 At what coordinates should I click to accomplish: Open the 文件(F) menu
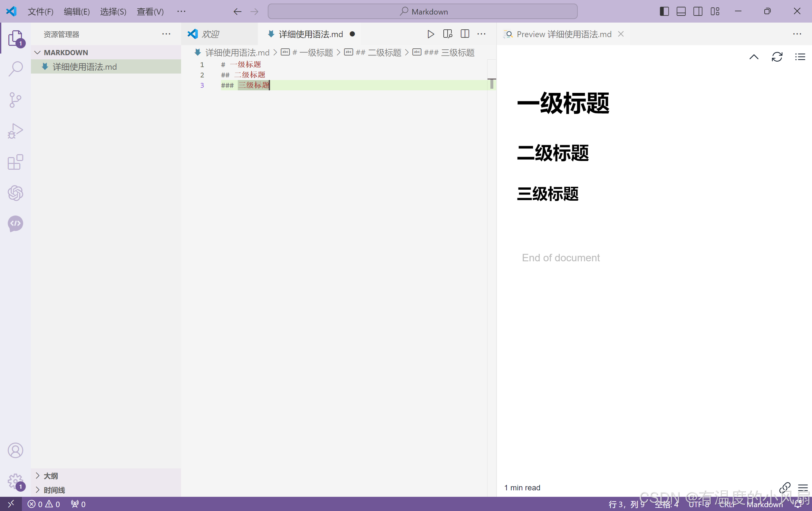pos(41,12)
